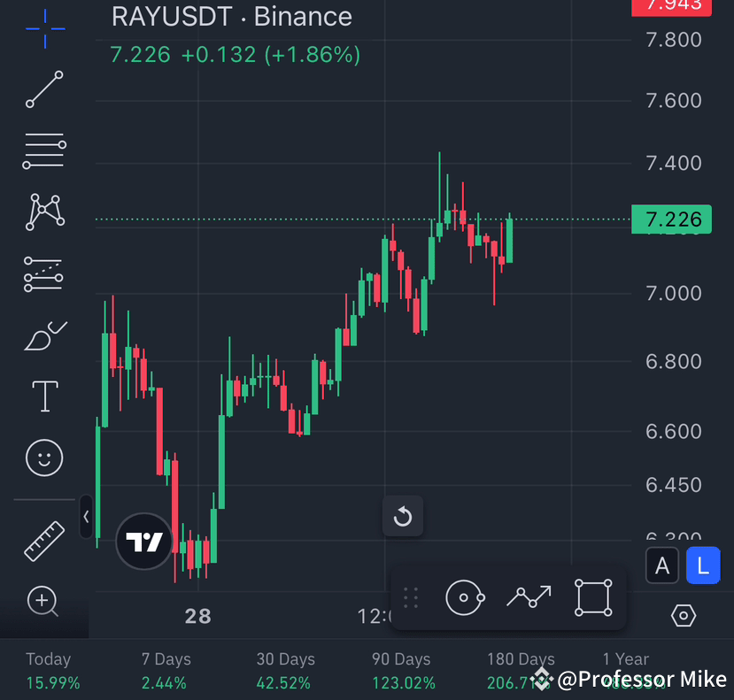This screenshot has height=700, width=734.
Task: Click the chart refresh button
Action: (x=403, y=516)
